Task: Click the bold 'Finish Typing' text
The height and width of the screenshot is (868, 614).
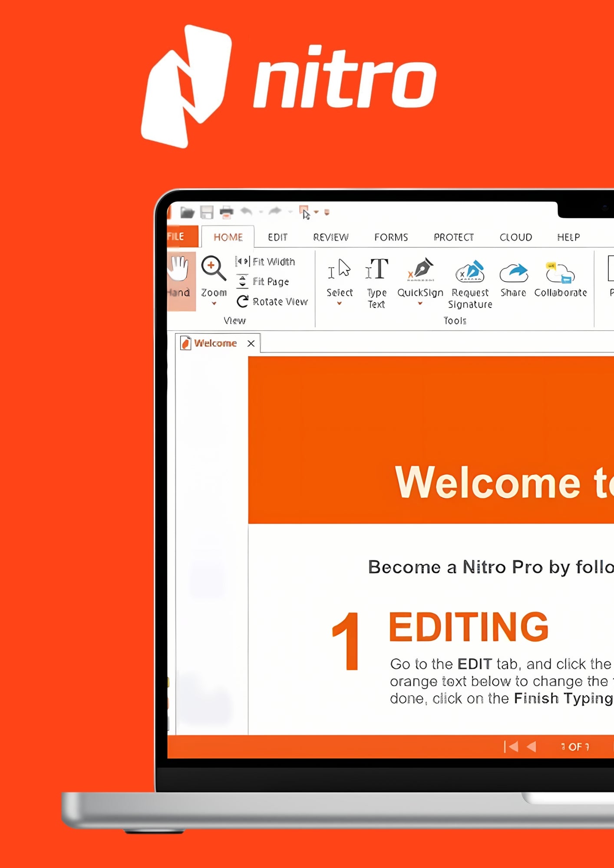Action: 563,699
